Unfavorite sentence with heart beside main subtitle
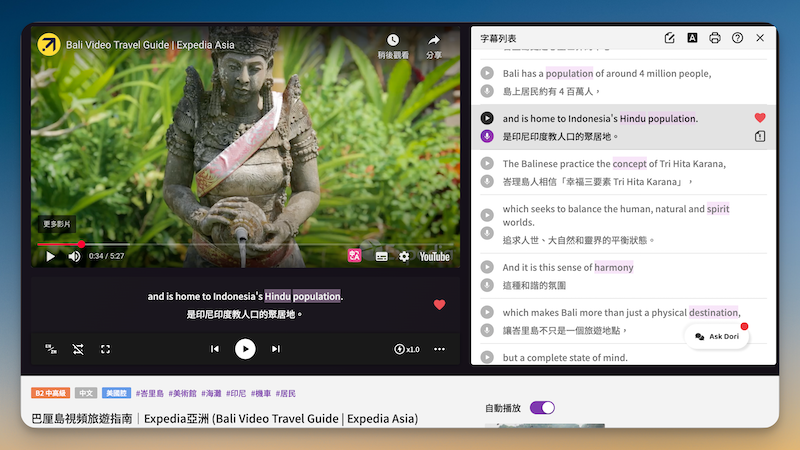800x450 pixels. click(x=439, y=305)
